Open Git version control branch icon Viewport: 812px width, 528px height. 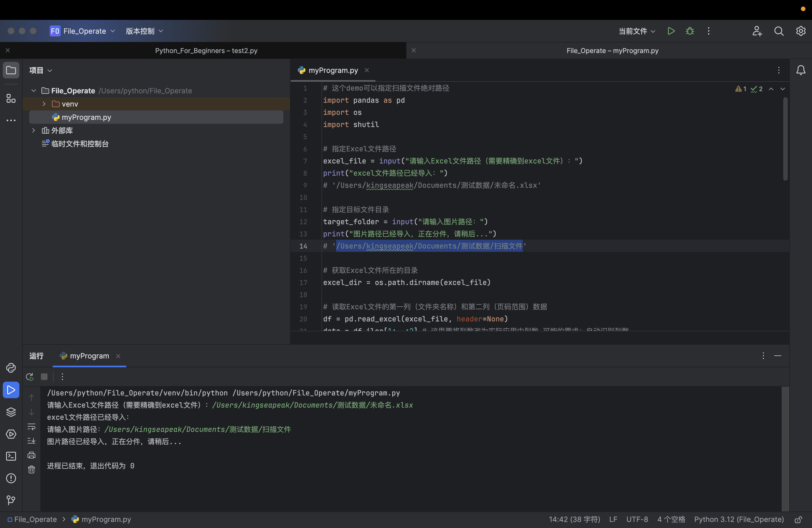point(11,500)
